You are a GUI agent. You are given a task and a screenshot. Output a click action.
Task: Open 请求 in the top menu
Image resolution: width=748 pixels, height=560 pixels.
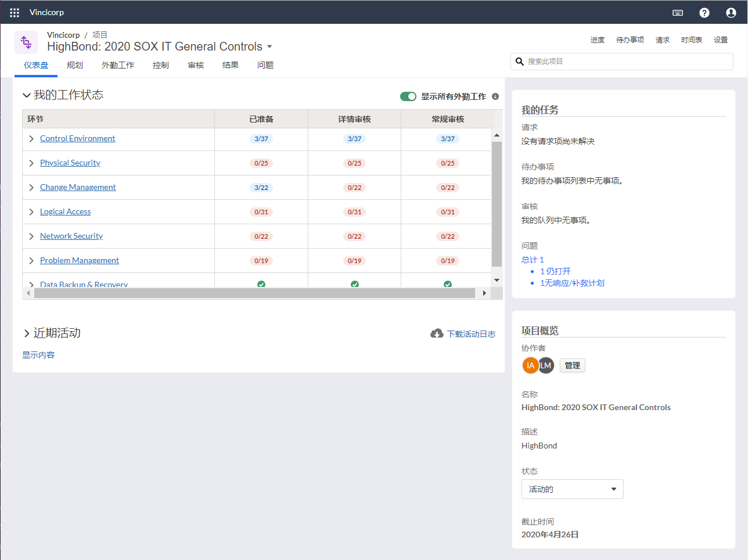click(x=663, y=40)
